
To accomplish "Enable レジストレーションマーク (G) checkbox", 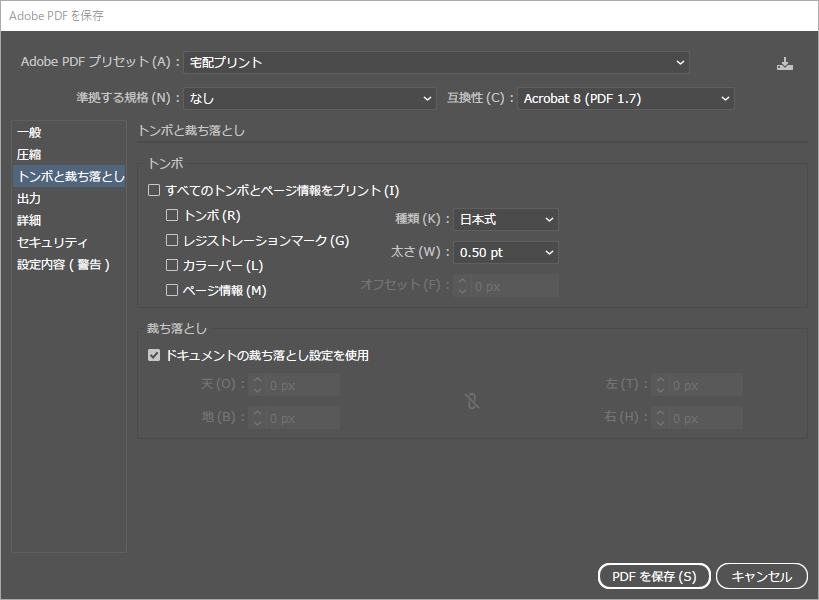I will (172, 240).
